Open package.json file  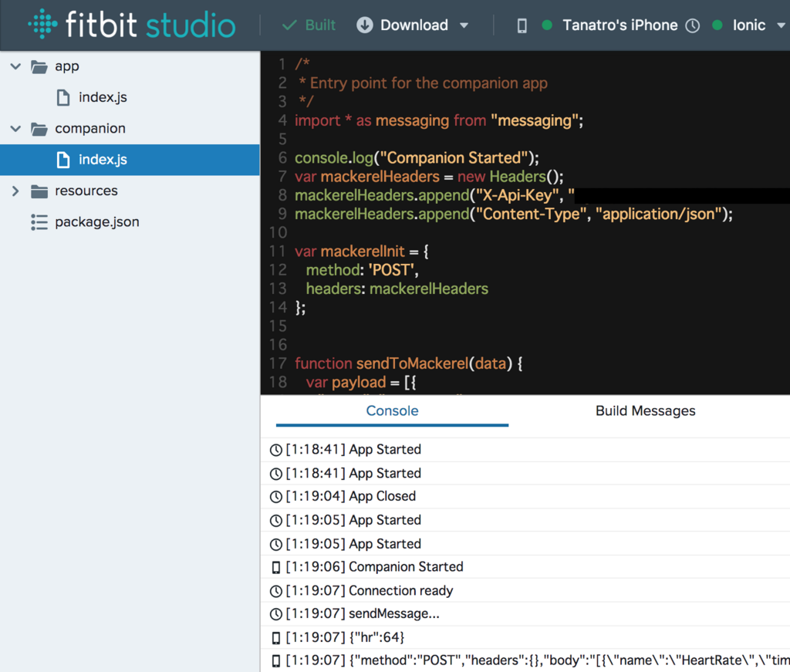click(96, 222)
